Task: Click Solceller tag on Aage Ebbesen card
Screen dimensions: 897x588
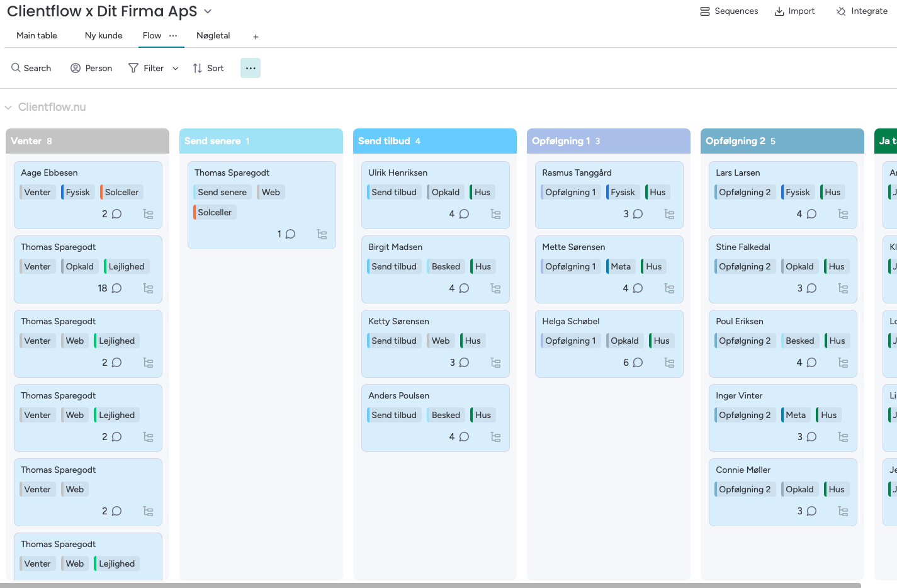Action: pos(121,192)
